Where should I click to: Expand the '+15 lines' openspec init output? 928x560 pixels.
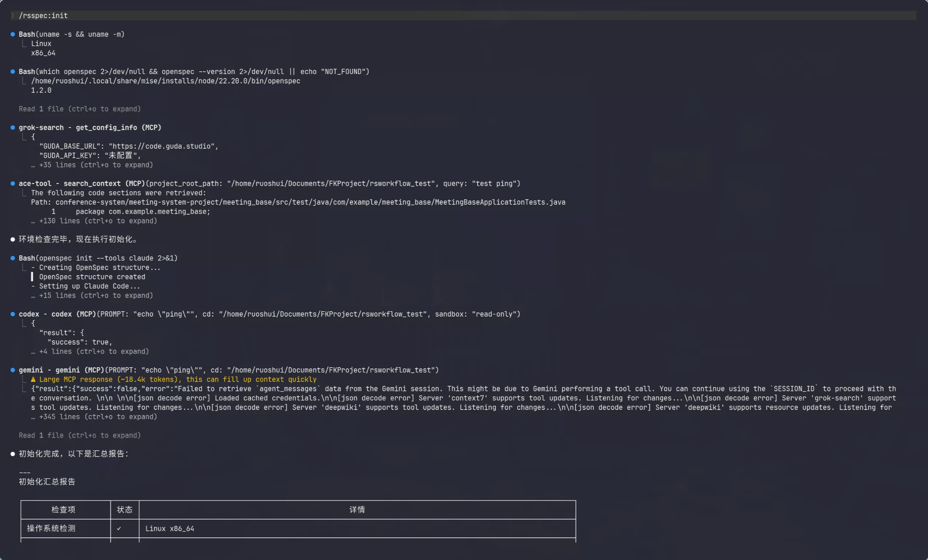pos(96,295)
